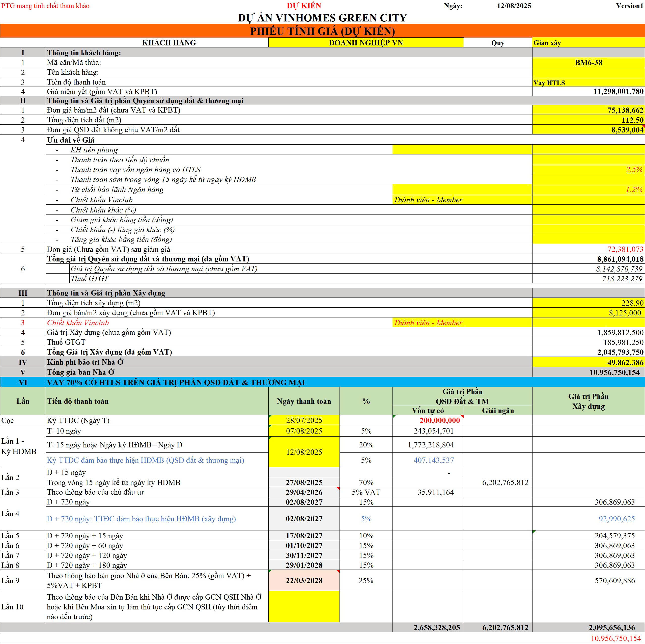Click the Vốn tự có sub-header
Viewport: 645px width, 644px height.
click(428, 411)
